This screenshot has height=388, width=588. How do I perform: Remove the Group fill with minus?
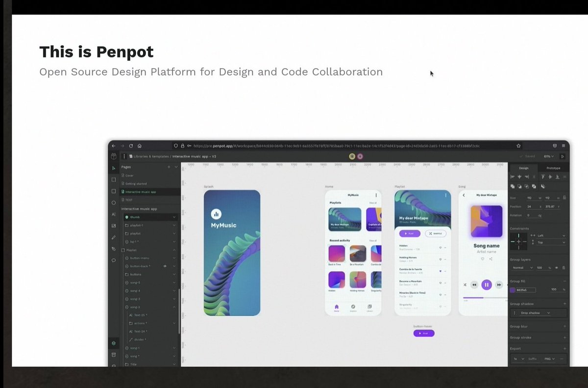click(564, 281)
